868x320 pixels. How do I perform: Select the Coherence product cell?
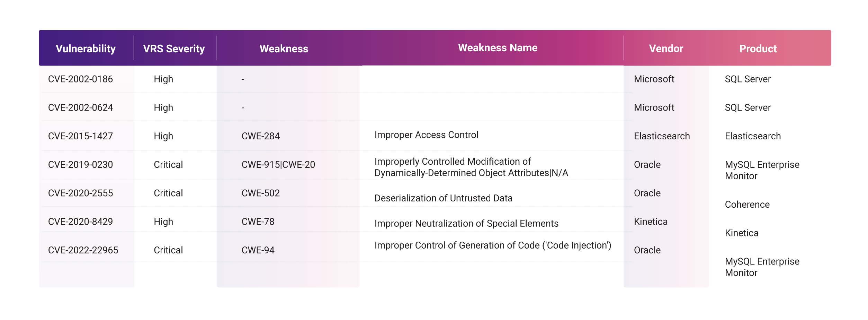(x=747, y=205)
